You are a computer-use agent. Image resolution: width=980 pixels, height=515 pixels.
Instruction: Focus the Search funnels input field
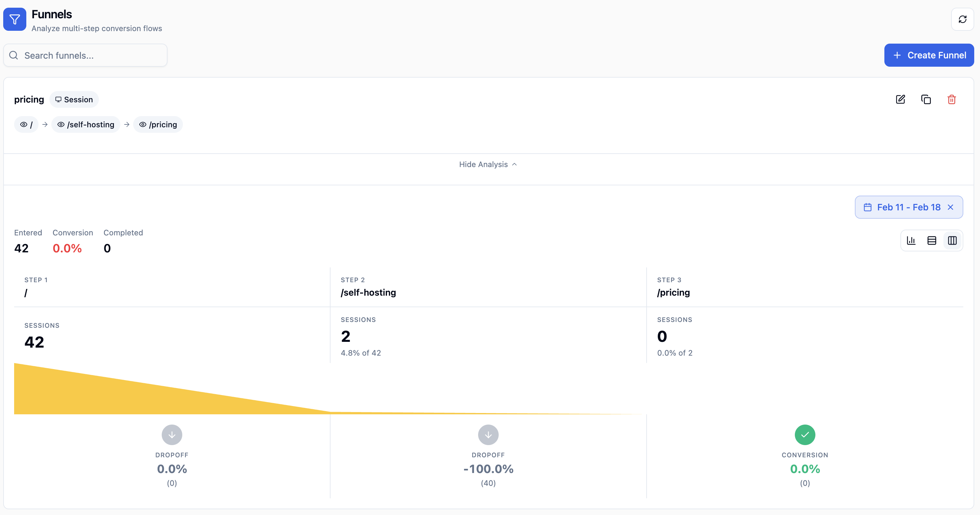pos(85,55)
